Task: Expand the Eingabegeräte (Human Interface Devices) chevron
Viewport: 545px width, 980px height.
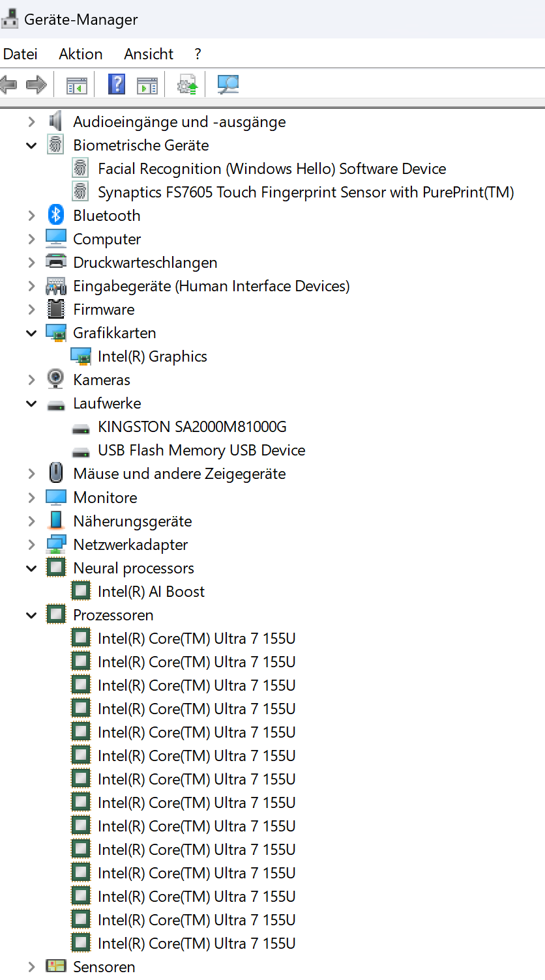Action: 31,285
